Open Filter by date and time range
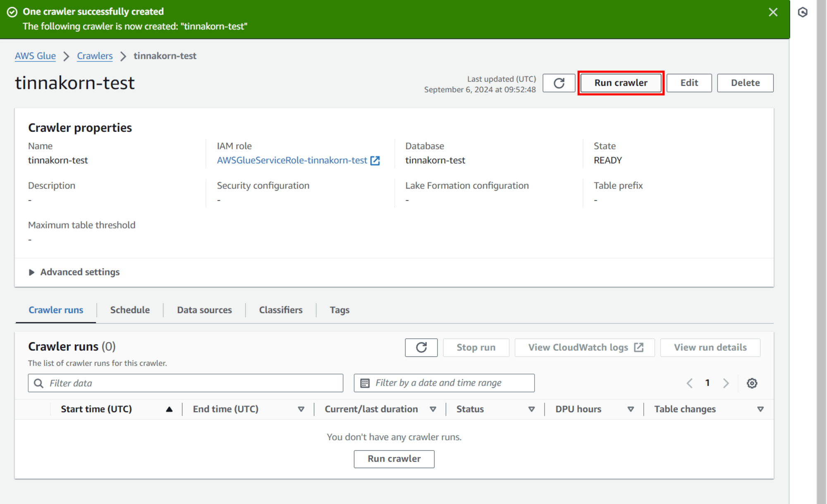This screenshot has height=504, width=827. coord(444,383)
